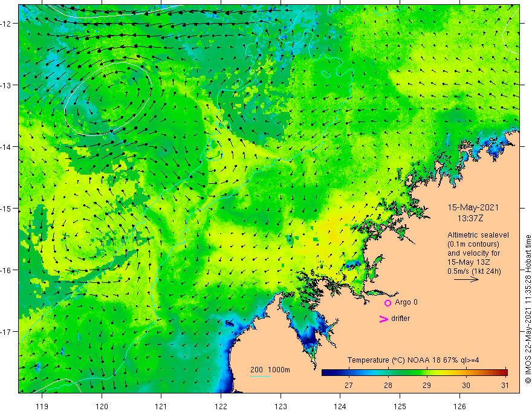The height and width of the screenshot is (411, 532).
Task: Click the latitude axis label '-15'
Action: (x=5, y=208)
